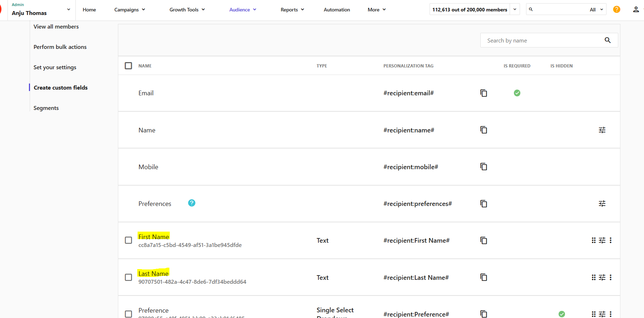Copy the First Name personalization tag
Screen dimensions: 644x318
pos(484,241)
